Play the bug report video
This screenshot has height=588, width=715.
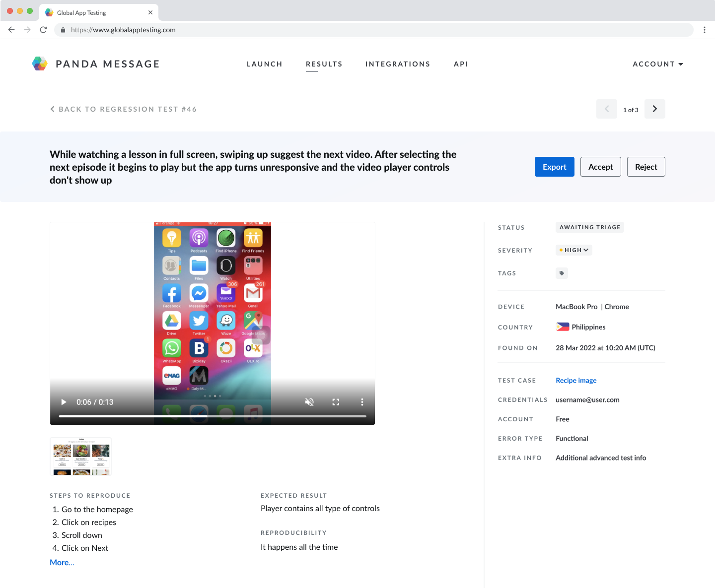pos(64,402)
